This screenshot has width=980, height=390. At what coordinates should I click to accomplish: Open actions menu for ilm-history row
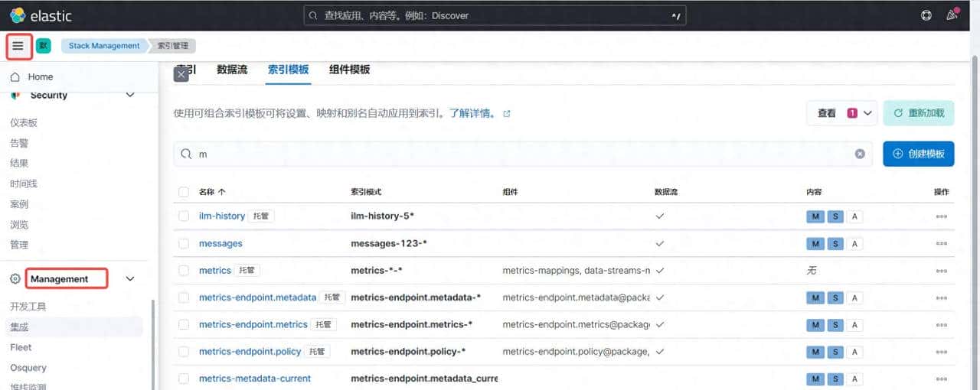click(x=941, y=216)
